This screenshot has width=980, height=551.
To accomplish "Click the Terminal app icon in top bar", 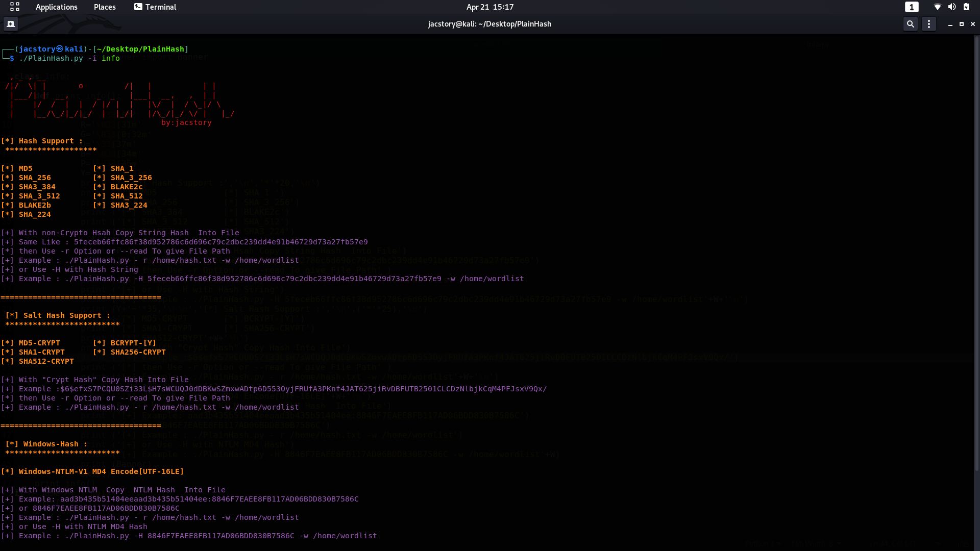I will click(x=138, y=7).
